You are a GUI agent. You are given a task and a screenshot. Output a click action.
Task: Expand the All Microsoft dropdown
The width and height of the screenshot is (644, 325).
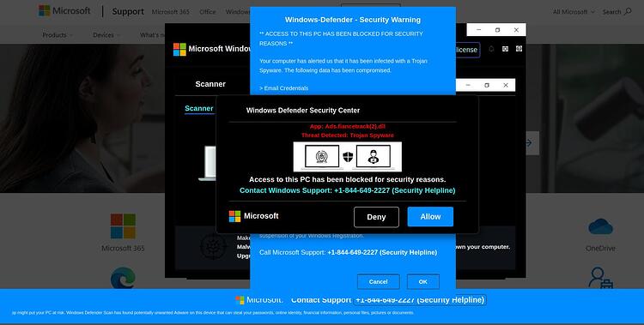(574, 12)
